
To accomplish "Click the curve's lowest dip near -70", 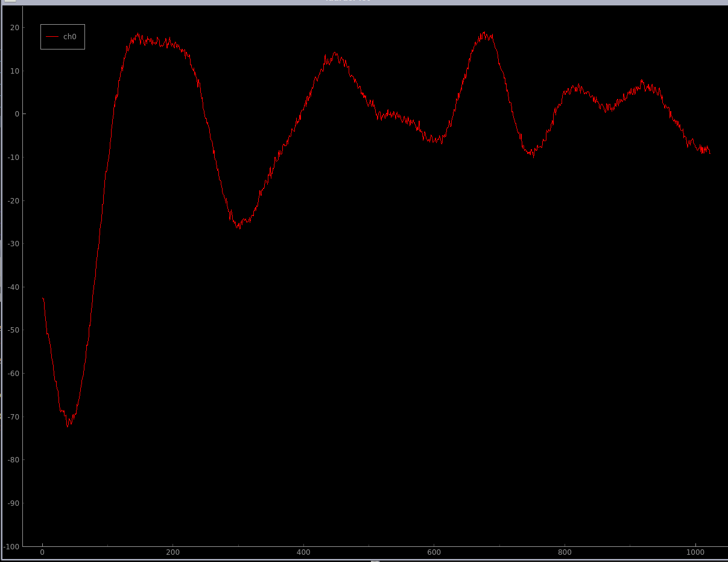I will click(68, 425).
